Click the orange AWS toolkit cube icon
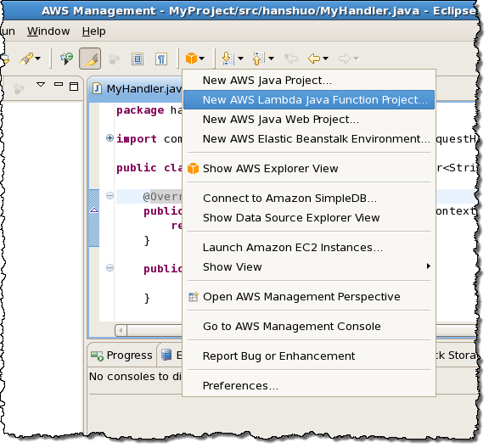 191,59
